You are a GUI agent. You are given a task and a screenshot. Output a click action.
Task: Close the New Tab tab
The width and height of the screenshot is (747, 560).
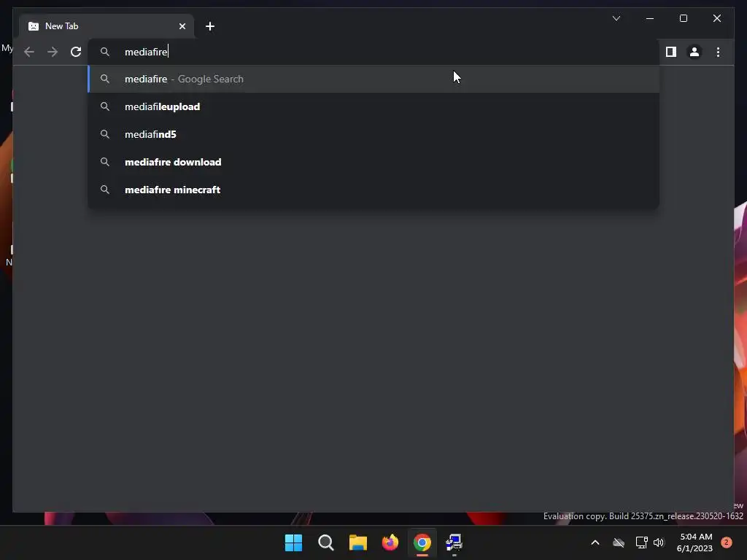182,26
